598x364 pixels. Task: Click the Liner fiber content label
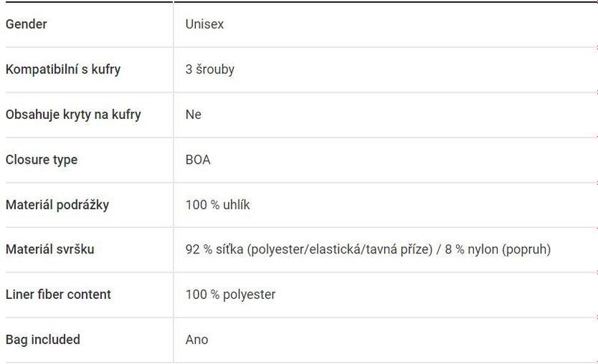pos(58,294)
